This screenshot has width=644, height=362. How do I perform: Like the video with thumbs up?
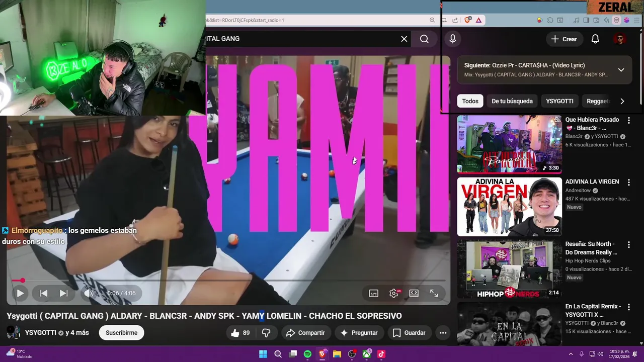[x=240, y=333]
